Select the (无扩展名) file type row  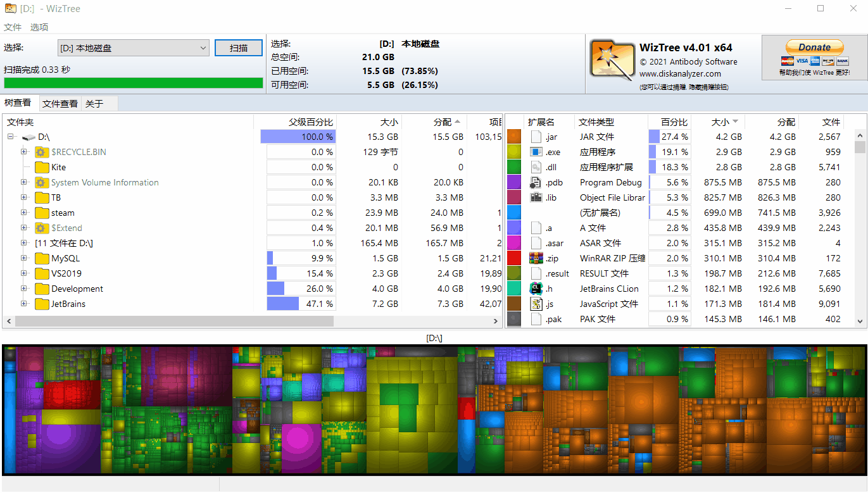coord(681,213)
